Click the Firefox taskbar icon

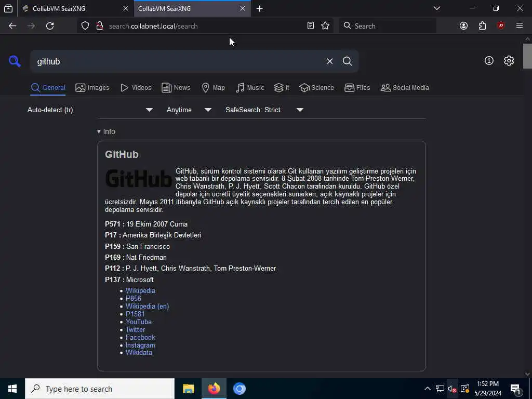pyautogui.click(x=214, y=389)
